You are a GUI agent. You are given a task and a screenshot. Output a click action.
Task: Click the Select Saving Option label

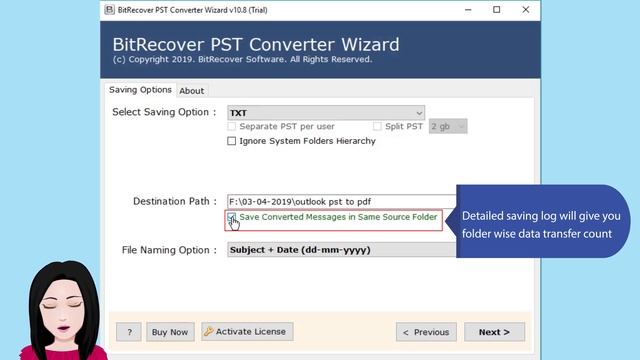164,112
